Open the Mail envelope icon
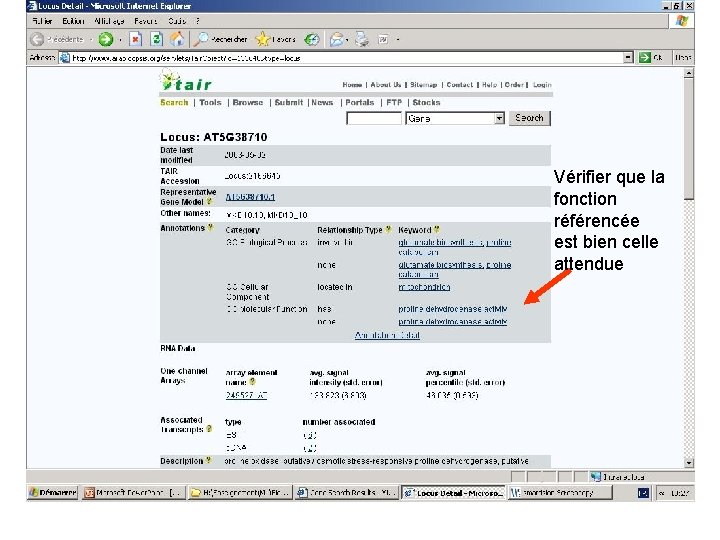This screenshot has width=720, height=540. [336, 39]
